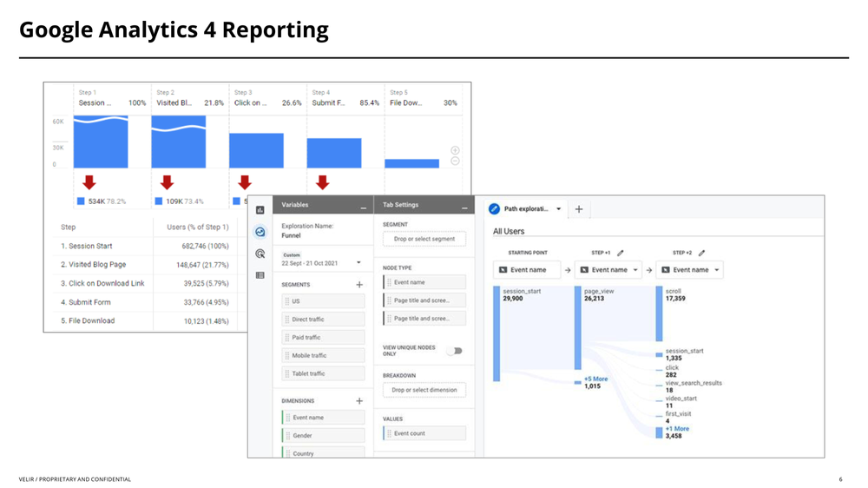This screenshot has height=488, width=868.
Task: Click the Step 1 Session funnel bar
Action: pyautogui.click(x=101, y=142)
